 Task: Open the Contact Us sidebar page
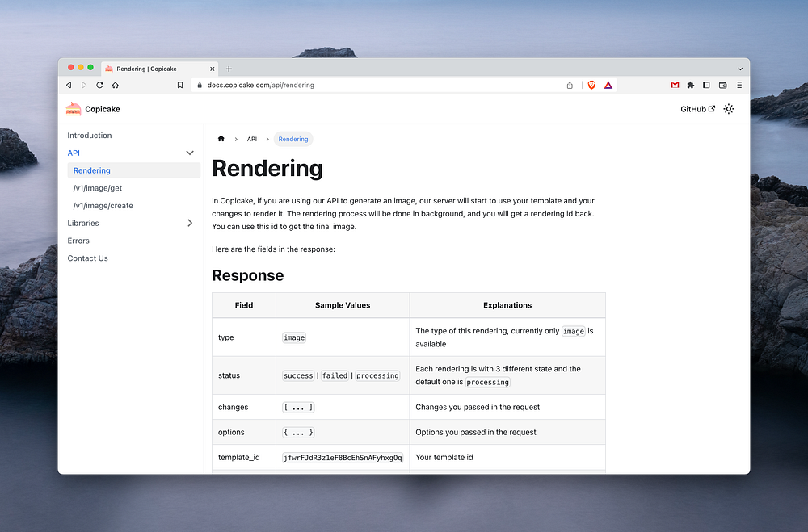click(x=87, y=258)
